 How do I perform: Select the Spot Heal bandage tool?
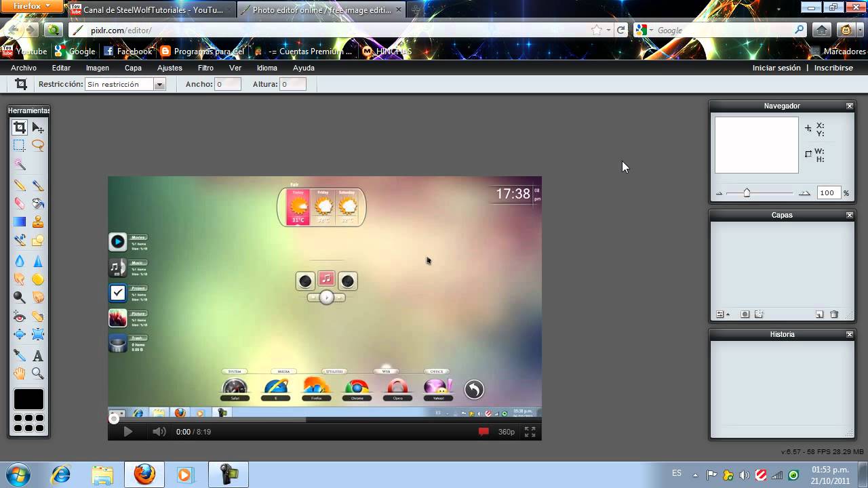click(38, 317)
